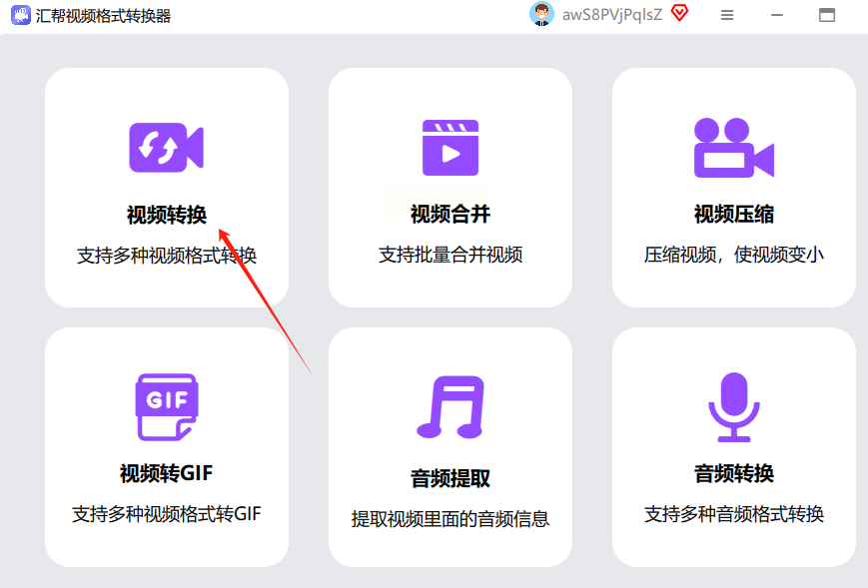
Task: Click the app logo in title bar
Action: click(21, 15)
